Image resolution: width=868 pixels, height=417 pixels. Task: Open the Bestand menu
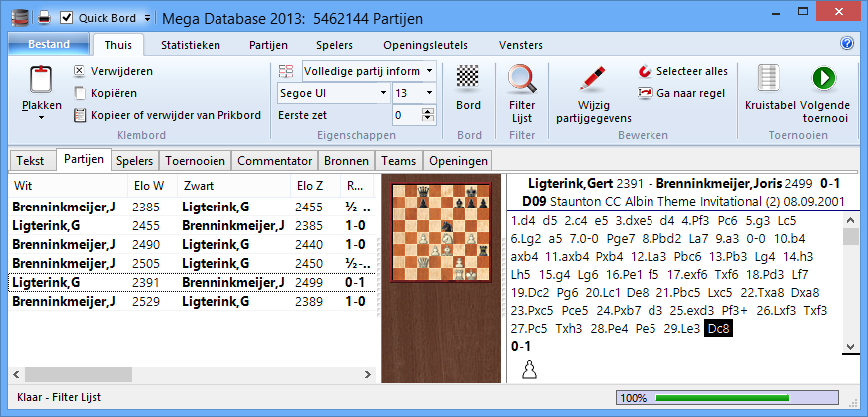pyautogui.click(x=49, y=44)
